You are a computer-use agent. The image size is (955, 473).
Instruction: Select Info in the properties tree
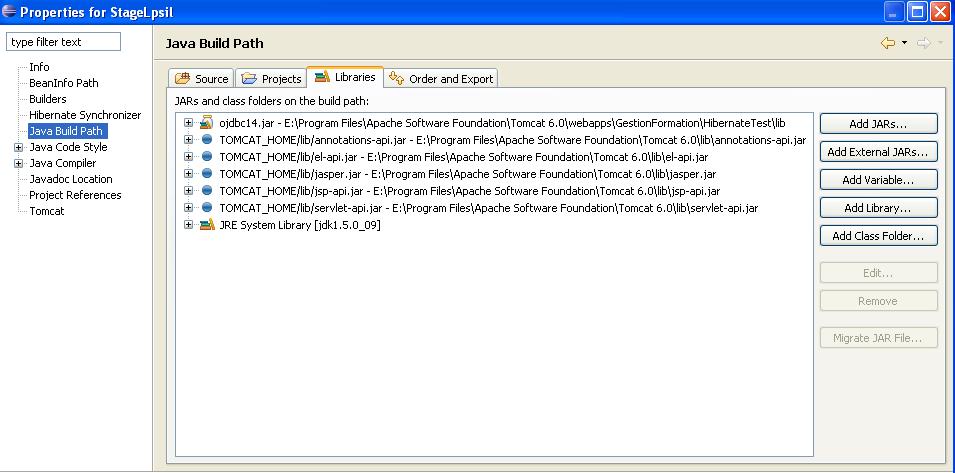[x=39, y=67]
